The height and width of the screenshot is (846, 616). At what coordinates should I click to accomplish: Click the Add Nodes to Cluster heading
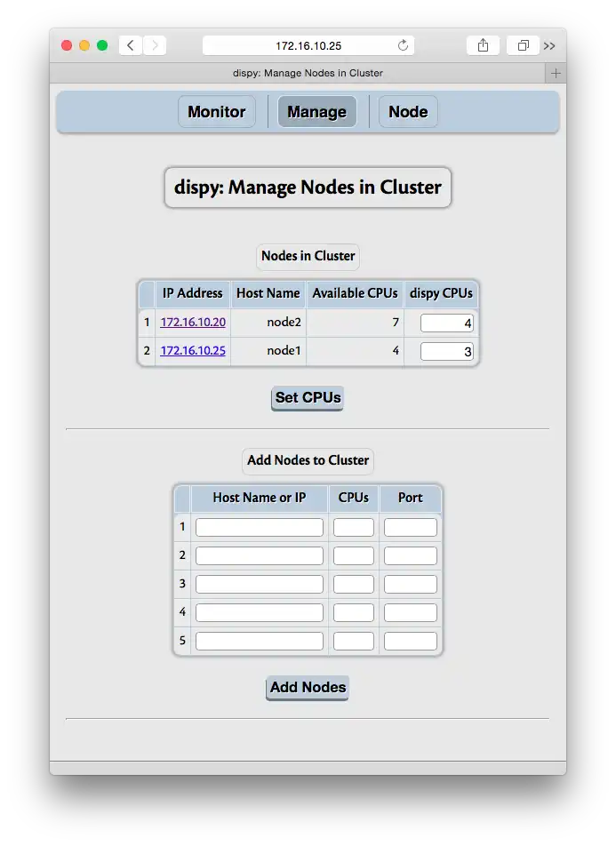pyautogui.click(x=308, y=460)
